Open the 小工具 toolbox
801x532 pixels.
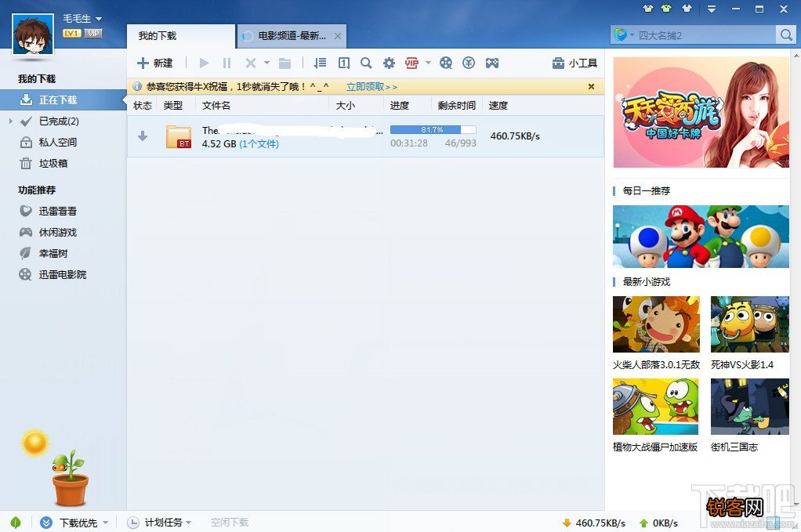pos(574,63)
